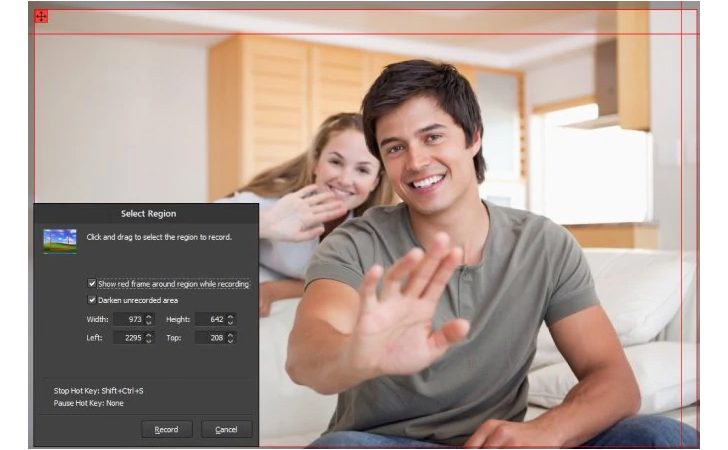Toggle Darken unrecorded area checkbox
The image size is (728, 450).
92,300
